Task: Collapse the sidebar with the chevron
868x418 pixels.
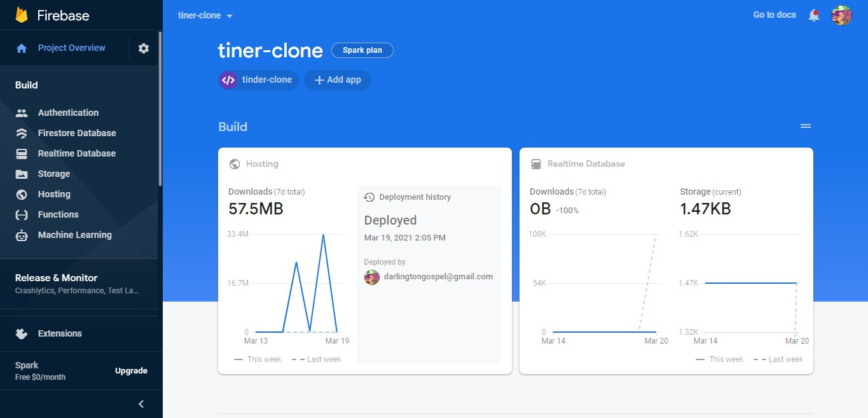Action: pyautogui.click(x=141, y=404)
